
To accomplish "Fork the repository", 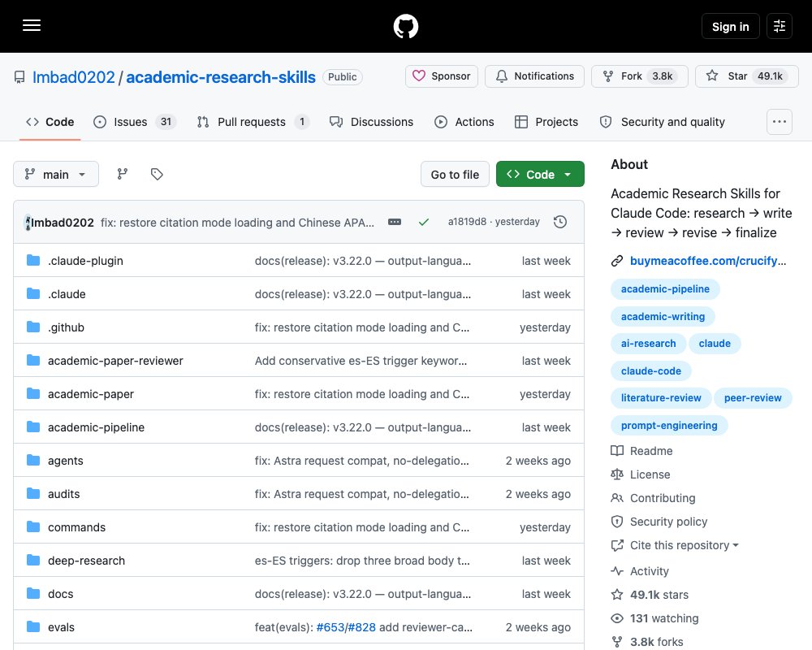I will 640,76.
